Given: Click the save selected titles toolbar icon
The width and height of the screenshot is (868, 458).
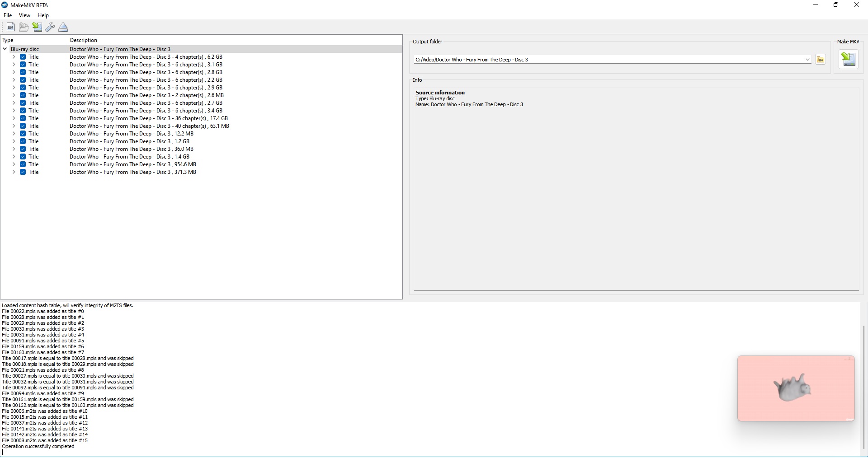Looking at the screenshot, I should (x=37, y=27).
